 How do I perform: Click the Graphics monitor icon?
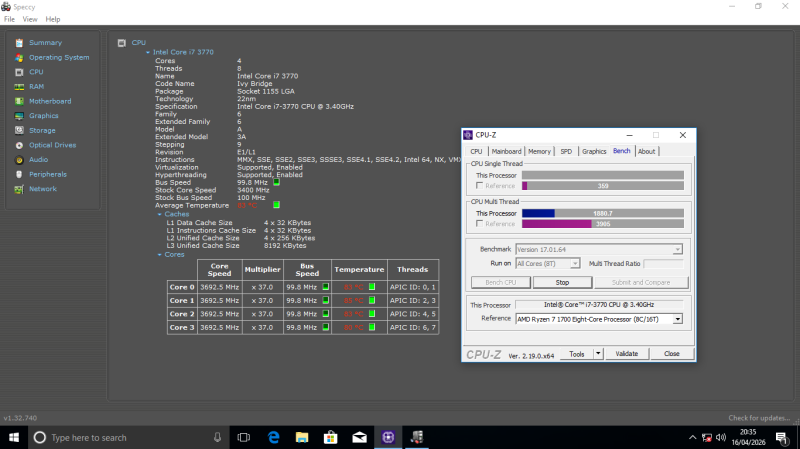(x=19, y=116)
